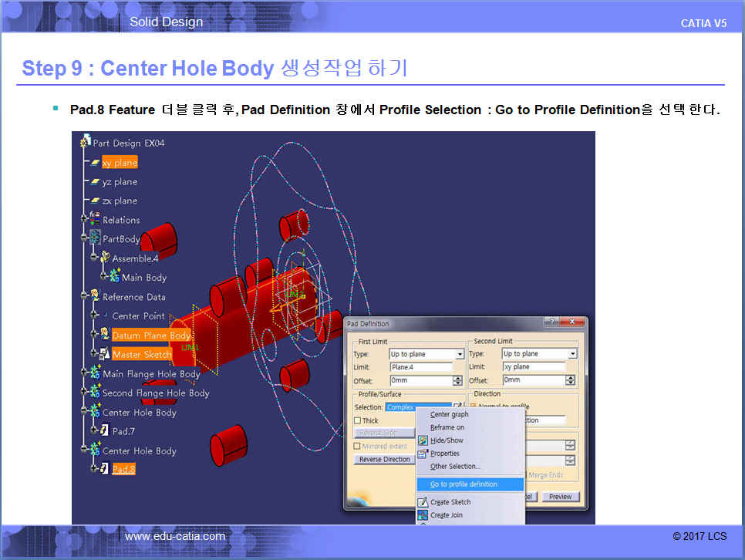This screenshot has height=560, width=745.
Task: Click the Preview button
Action: pyautogui.click(x=560, y=497)
